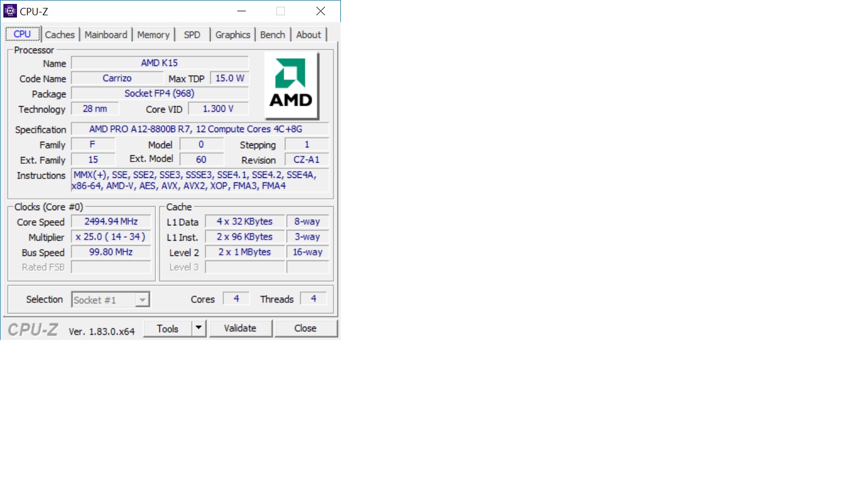Open the Tools dropdown arrow

pyautogui.click(x=198, y=328)
